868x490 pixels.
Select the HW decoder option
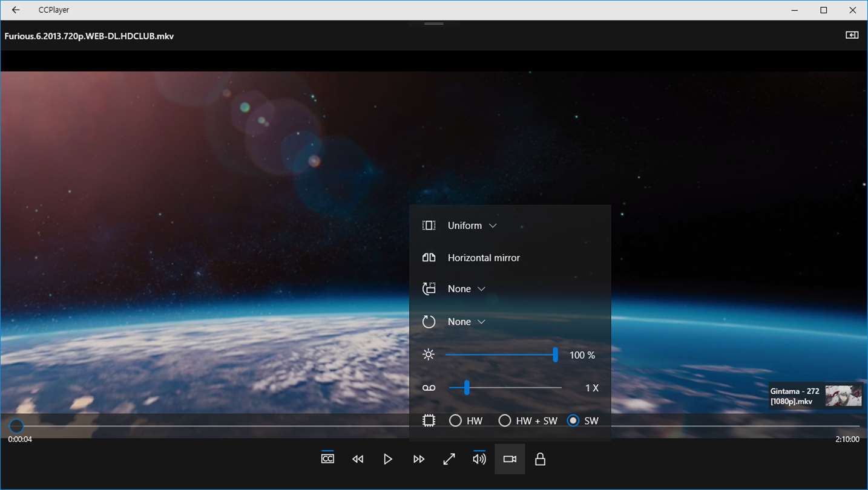(465, 420)
